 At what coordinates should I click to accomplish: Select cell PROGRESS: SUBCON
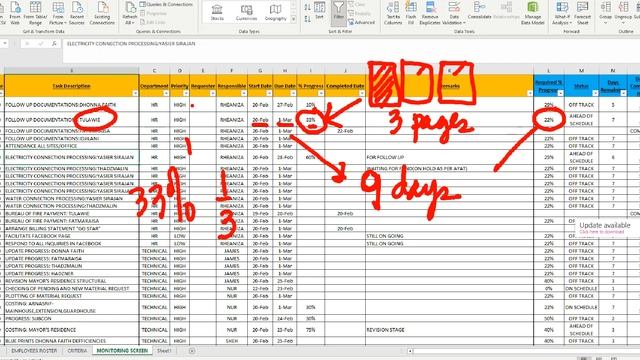click(x=72, y=318)
